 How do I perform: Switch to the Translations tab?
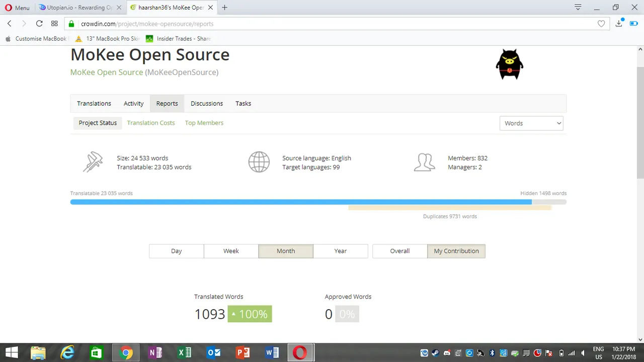coord(94,104)
